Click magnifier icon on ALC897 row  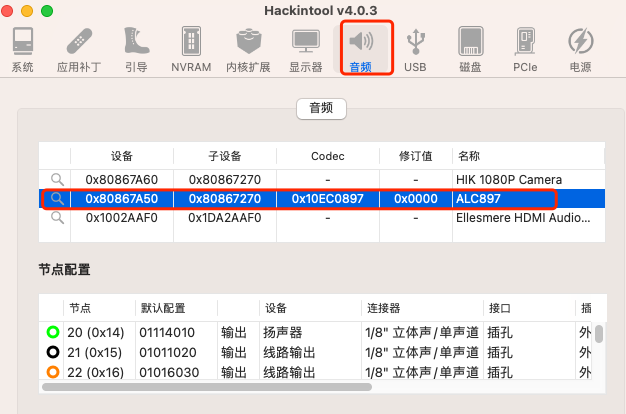click(x=58, y=199)
